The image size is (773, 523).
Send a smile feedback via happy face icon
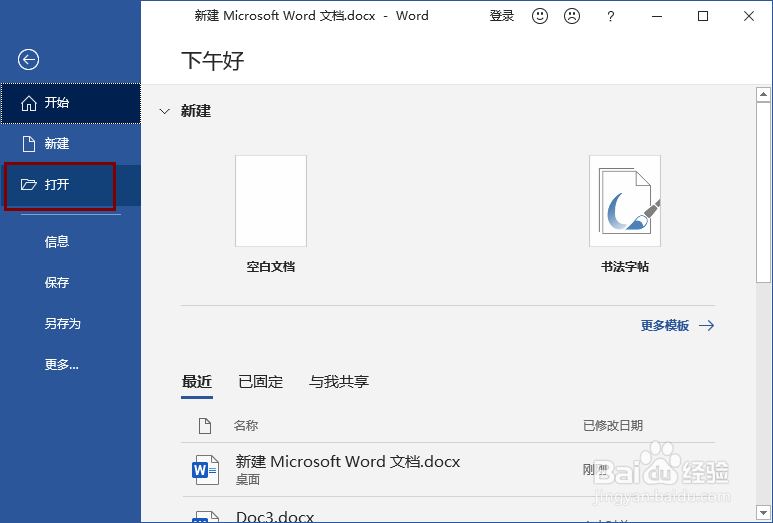[540, 16]
